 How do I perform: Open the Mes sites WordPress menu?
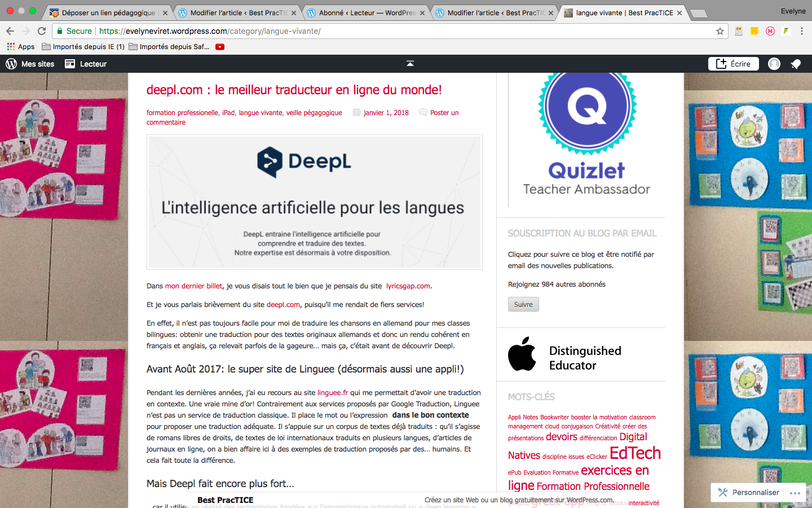[x=30, y=64]
